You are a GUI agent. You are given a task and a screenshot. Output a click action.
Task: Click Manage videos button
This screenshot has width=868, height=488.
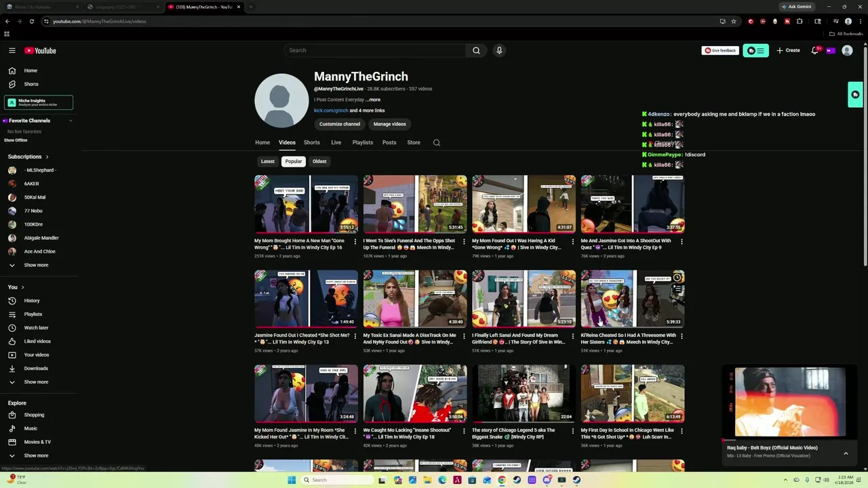[390, 124]
